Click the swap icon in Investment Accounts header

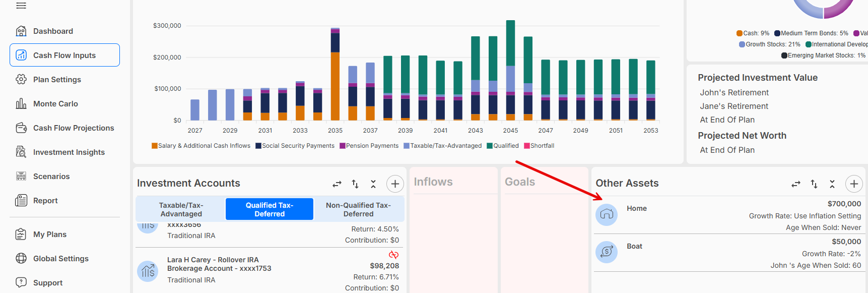[337, 184]
